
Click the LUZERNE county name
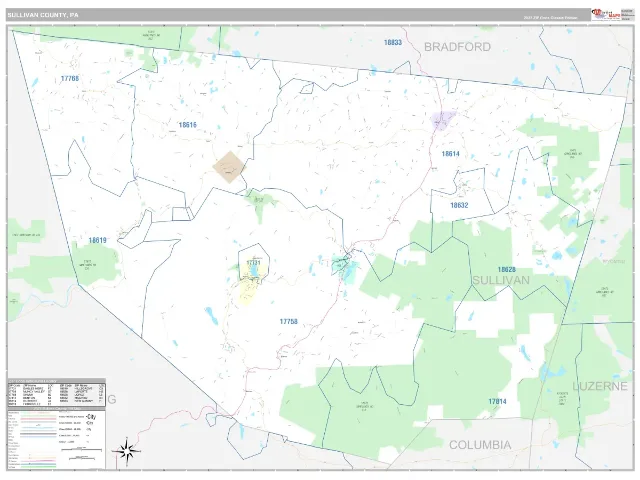(x=600, y=386)
